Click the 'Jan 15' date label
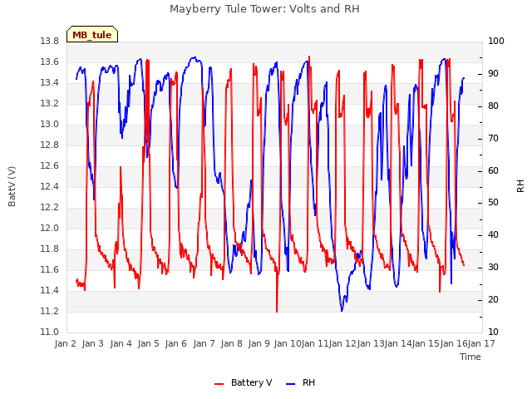This screenshot has width=532, height=399. (426, 344)
